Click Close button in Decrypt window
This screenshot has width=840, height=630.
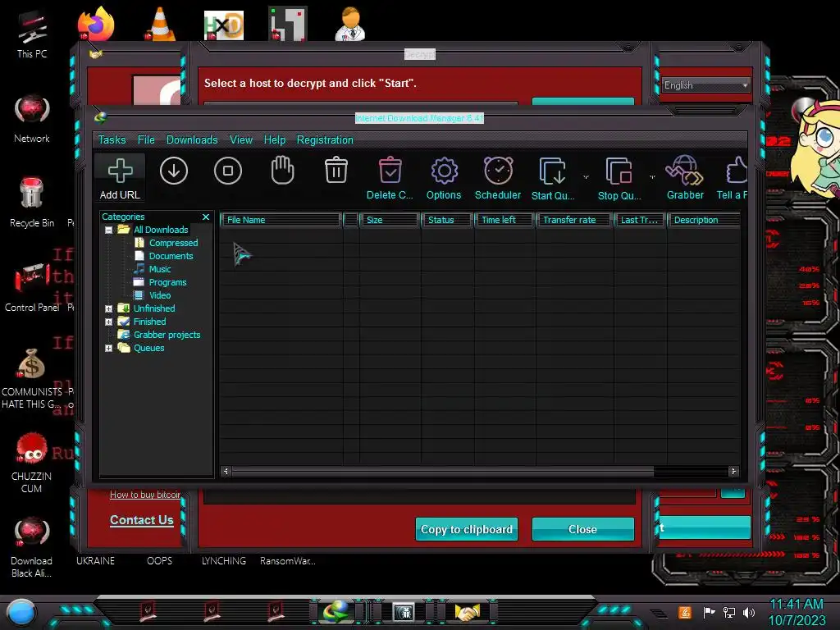click(x=583, y=529)
